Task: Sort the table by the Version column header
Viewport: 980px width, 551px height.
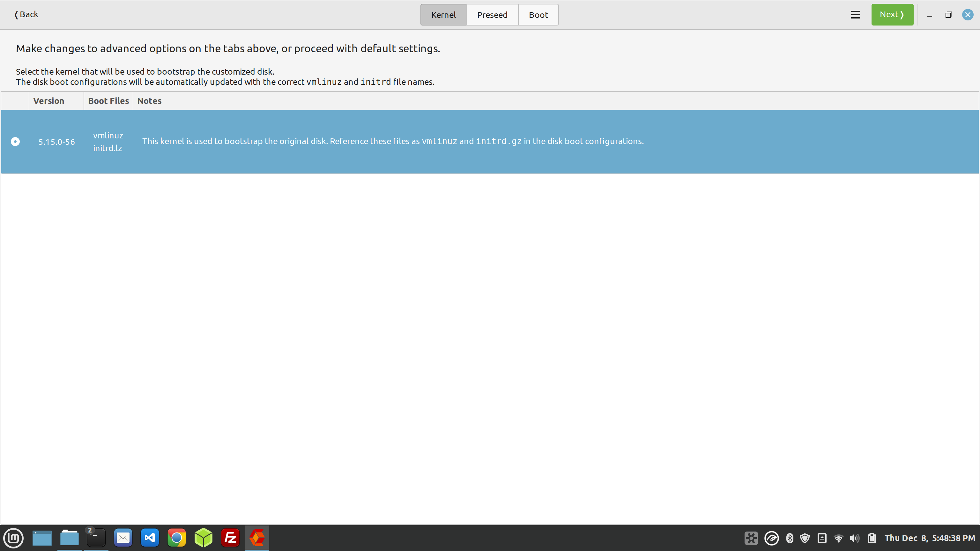Action: (48, 100)
